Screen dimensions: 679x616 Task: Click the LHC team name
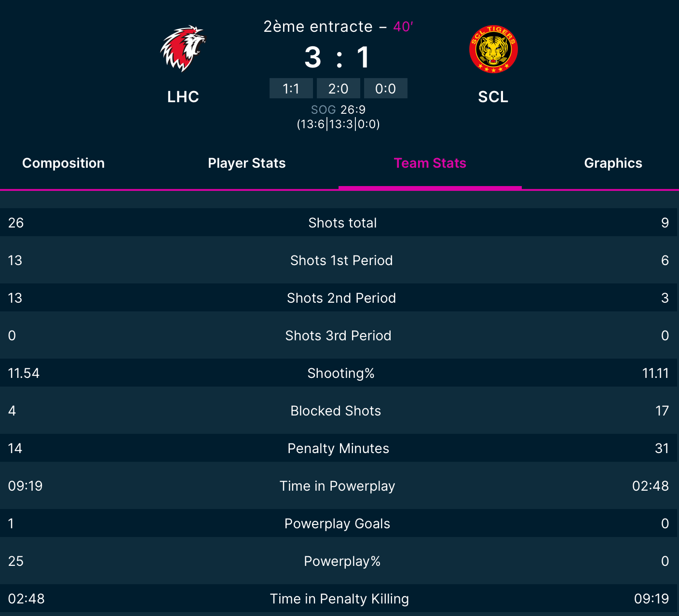[x=183, y=97]
